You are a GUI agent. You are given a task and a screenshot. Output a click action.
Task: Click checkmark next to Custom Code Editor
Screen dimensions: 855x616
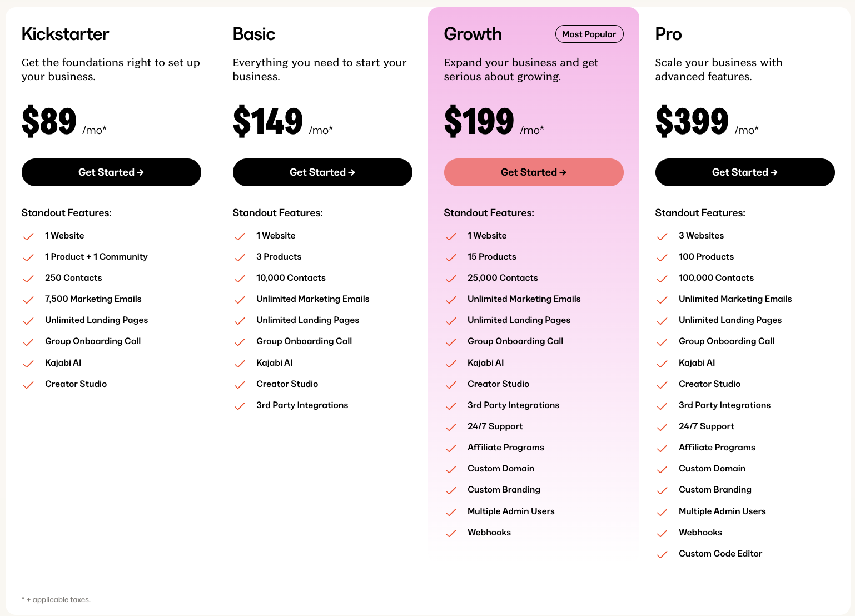coord(662,554)
